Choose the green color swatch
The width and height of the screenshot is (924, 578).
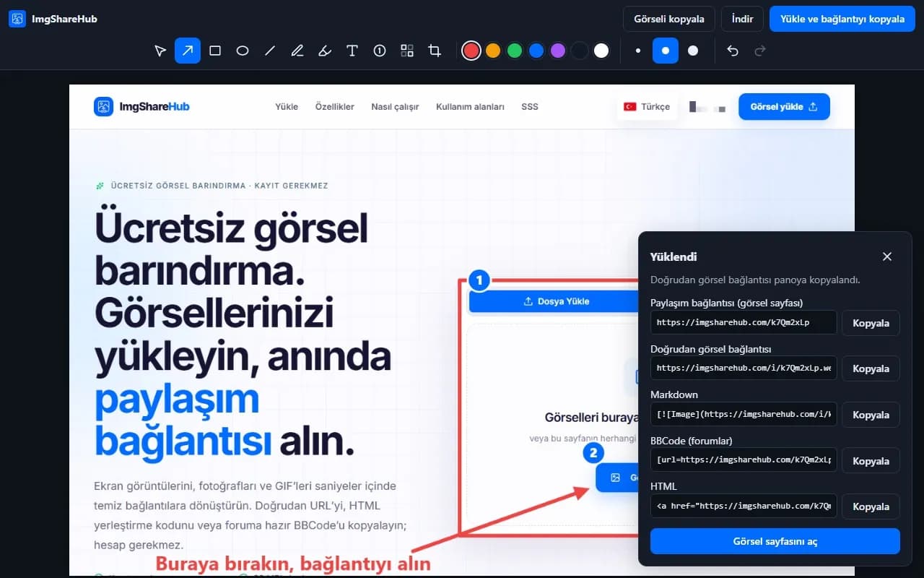click(x=515, y=51)
